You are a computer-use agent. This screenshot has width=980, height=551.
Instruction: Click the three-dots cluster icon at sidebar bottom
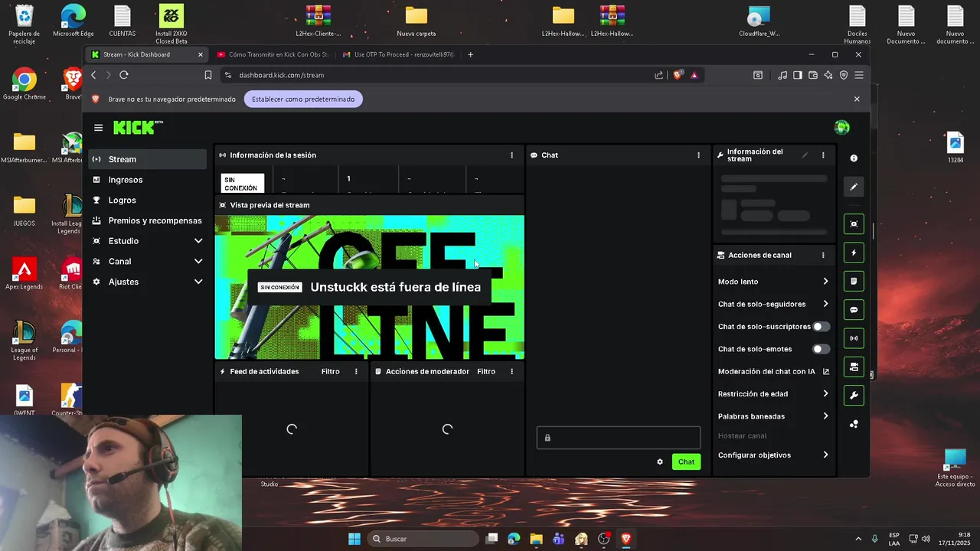coord(854,424)
